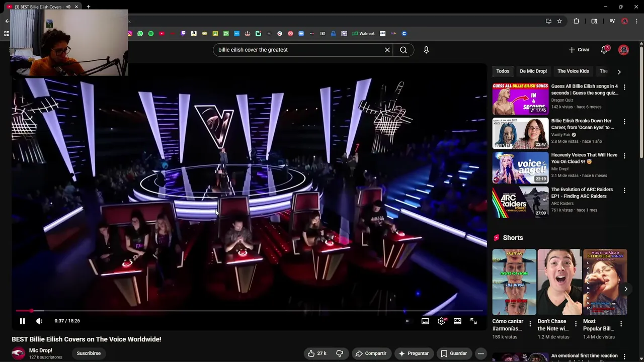Close the BEST Billie Eilish Covers tab
Image resolution: width=644 pixels, height=362 pixels.
click(76, 7)
